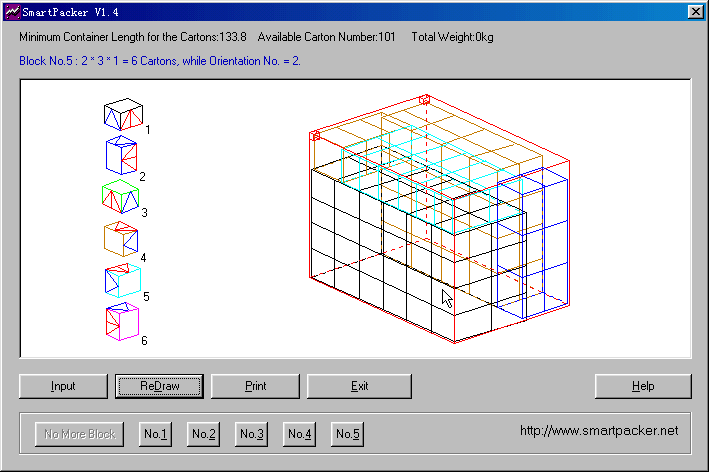Image resolution: width=709 pixels, height=472 pixels.
Task: Show block No.2
Action: tap(203, 434)
